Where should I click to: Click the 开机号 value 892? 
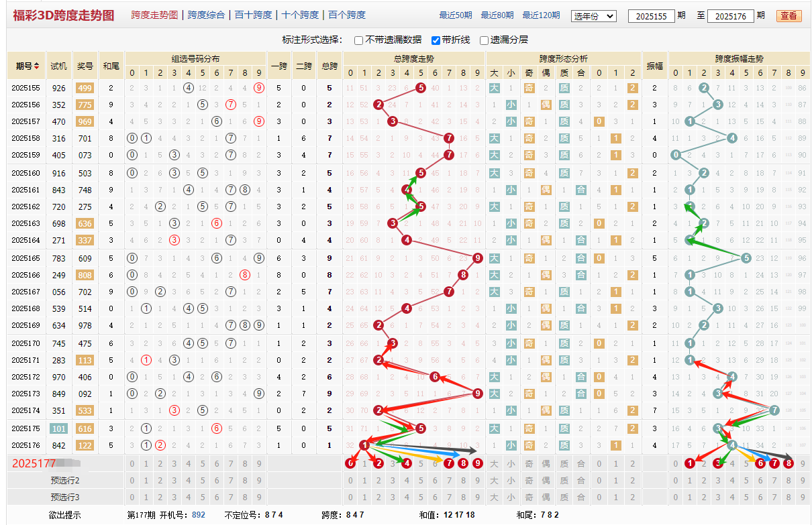199,515
